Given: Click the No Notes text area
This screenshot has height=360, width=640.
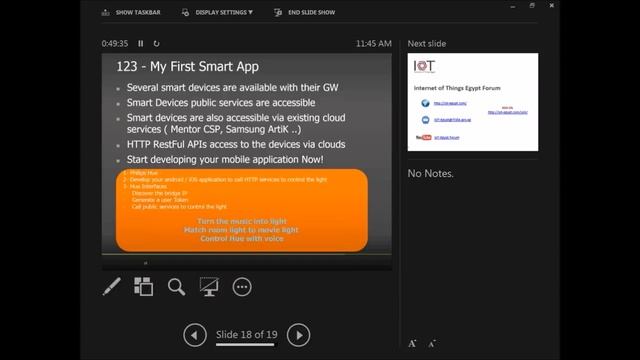Looking at the screenshot, I should click(430, 173).
